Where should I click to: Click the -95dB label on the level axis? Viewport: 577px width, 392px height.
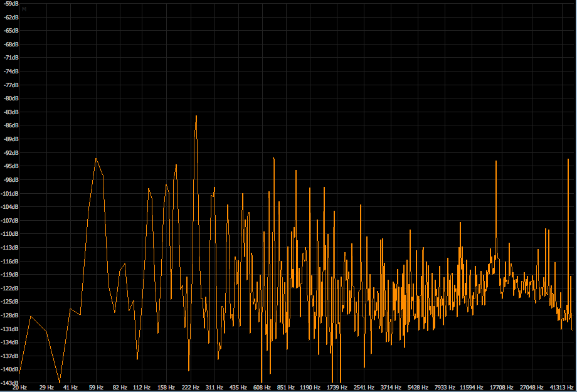[x=11, y=166]
